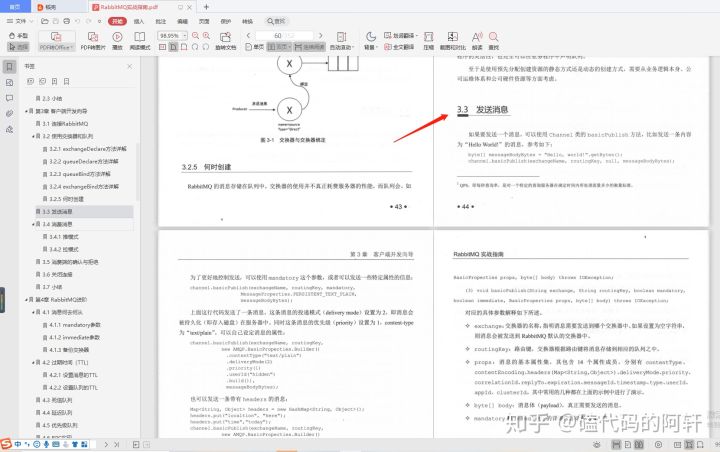Viewport: 720px width, 452px height.
Task: Open the attachments paperclip sidebar icon
Action: pyautogui.click(x=9, y=114)
